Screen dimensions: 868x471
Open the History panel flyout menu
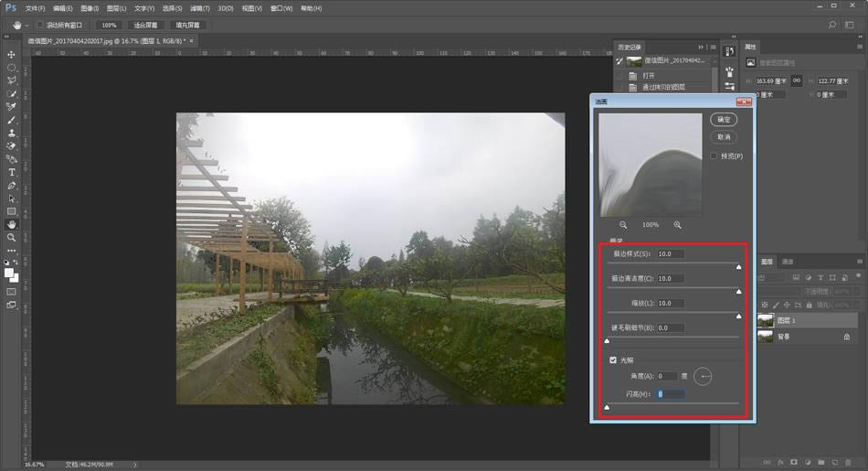pyautogui.click(x=713, y=47)
